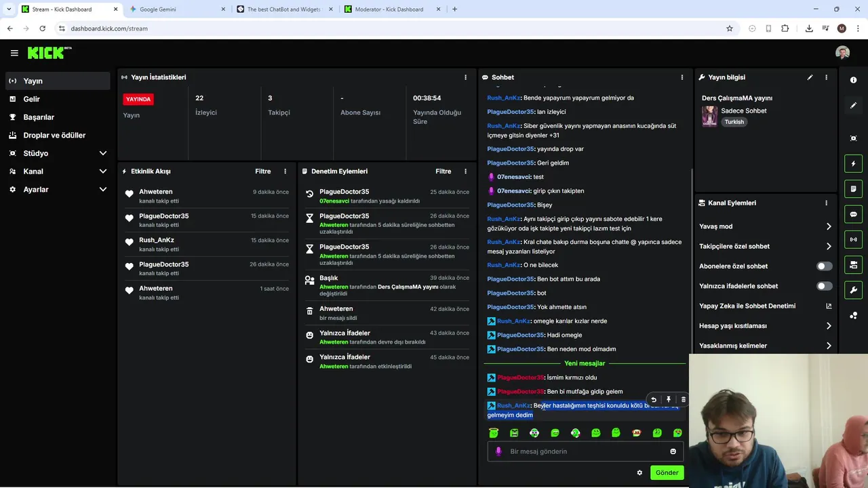The image size is (868, 488).
Task: Switch to Moderator - Kick Dashboard tab
Action: pos(393,9)
